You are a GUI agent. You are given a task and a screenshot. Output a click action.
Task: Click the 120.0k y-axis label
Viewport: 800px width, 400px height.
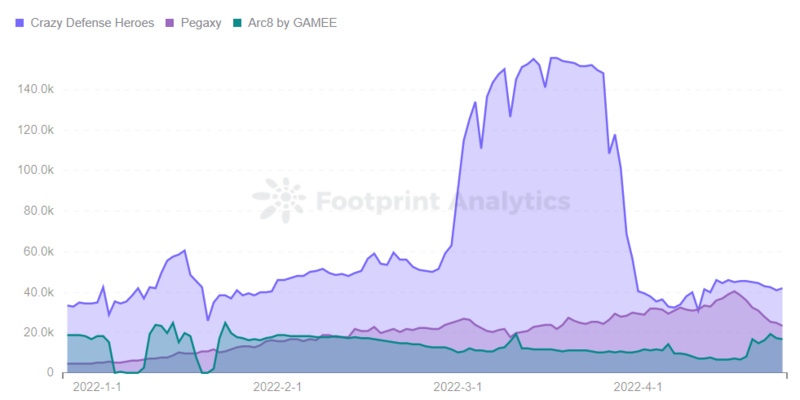pyautogui.click(x=35, y=129)
